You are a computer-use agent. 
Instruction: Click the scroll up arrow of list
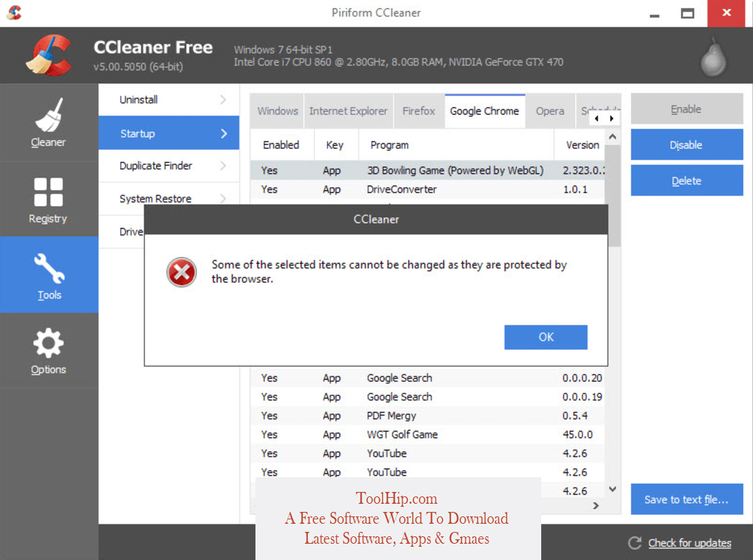(612, 137)
